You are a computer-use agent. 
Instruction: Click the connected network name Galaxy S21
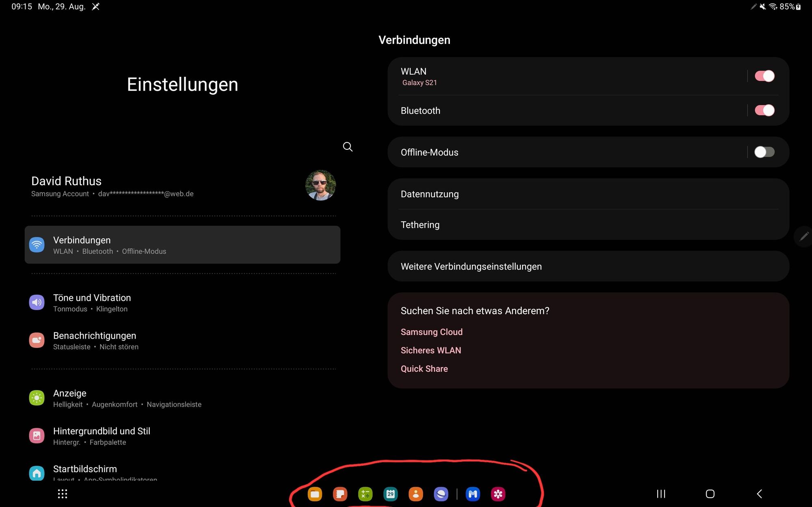point(419,82)
